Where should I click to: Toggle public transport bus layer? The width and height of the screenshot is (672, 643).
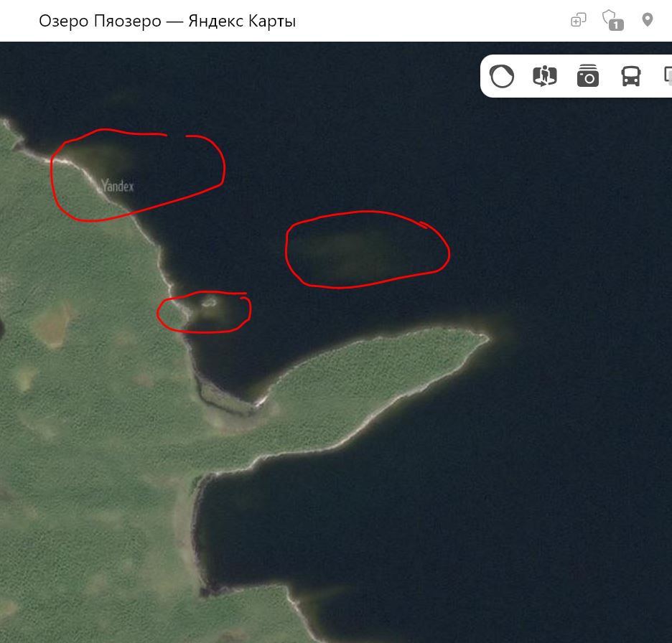tap(631, 75)
